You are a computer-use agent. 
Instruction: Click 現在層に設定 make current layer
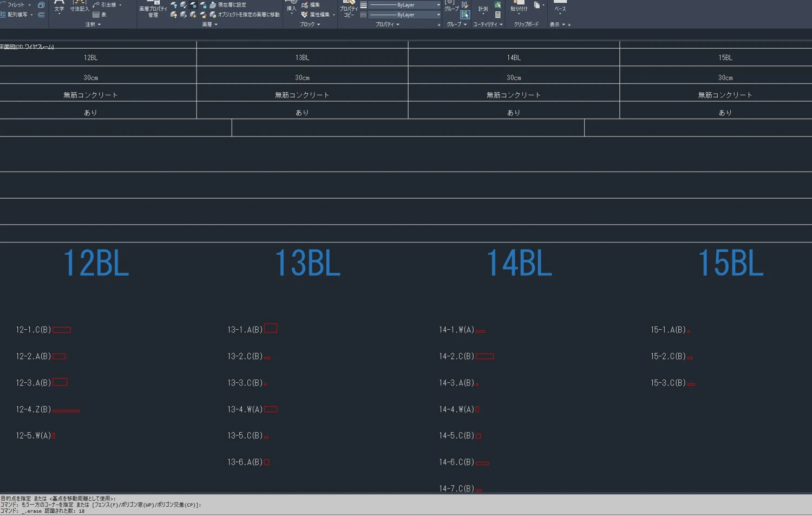(227, 5)
